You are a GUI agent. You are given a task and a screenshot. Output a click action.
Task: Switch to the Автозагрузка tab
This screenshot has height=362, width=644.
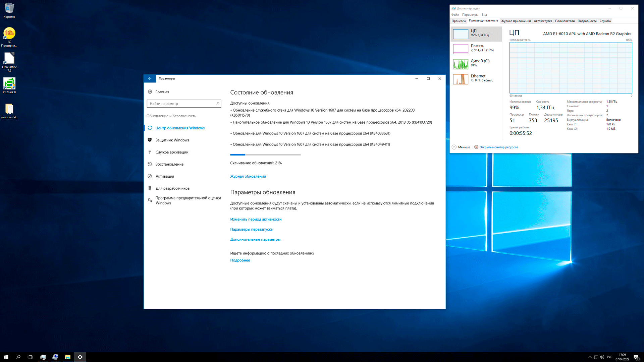click(x=543, y=21)
